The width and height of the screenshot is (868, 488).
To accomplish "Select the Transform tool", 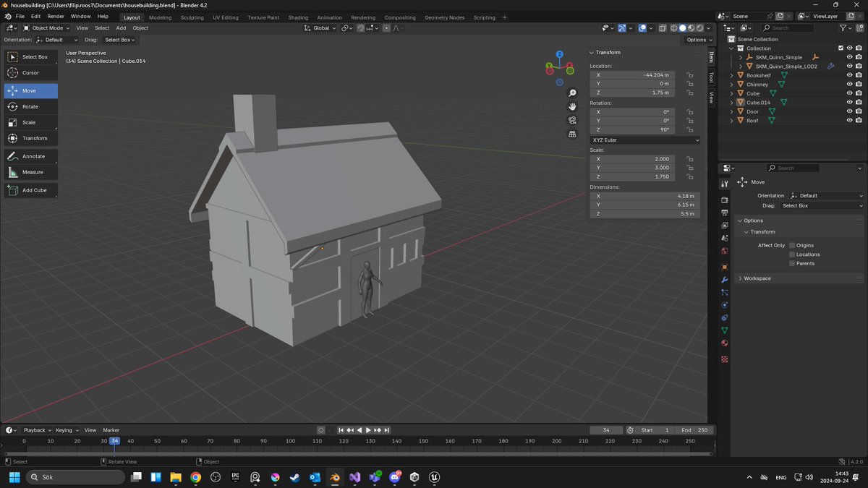I will click(31, 138).
